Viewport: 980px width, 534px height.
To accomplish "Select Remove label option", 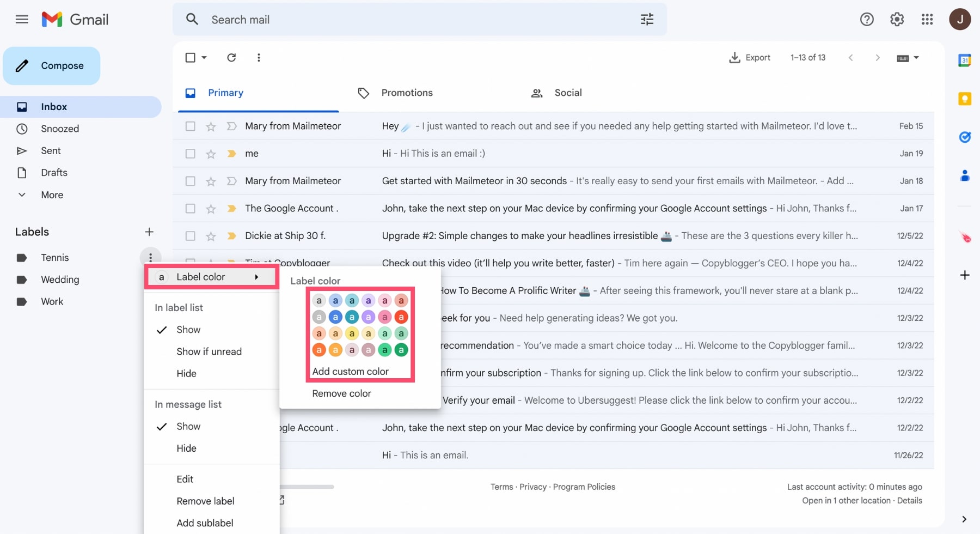I will [x=205, y=501].
